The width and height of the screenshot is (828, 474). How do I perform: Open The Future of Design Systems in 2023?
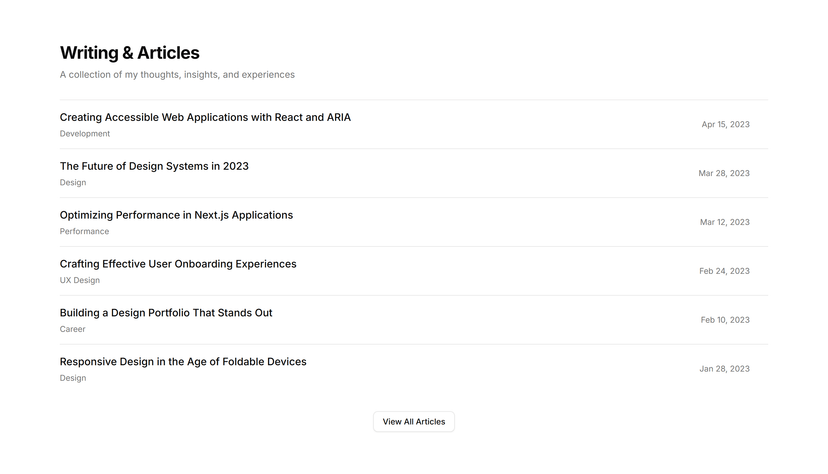tap(154, 166)
